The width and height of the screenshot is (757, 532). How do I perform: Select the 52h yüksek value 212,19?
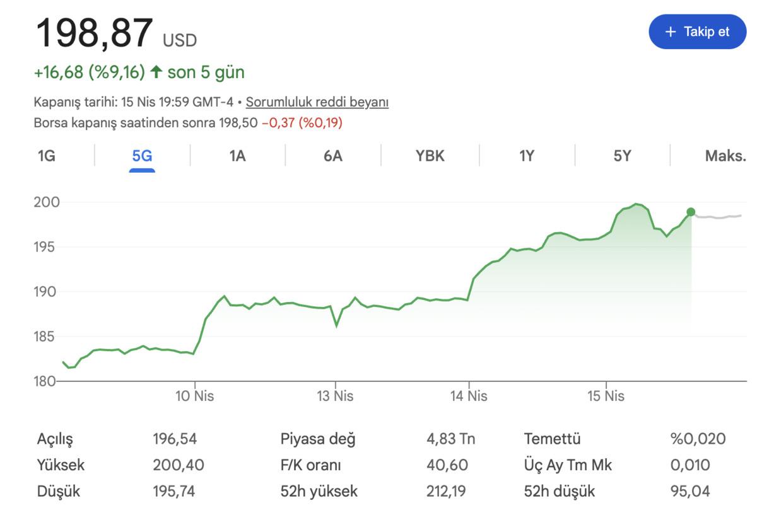pos(445,491)
